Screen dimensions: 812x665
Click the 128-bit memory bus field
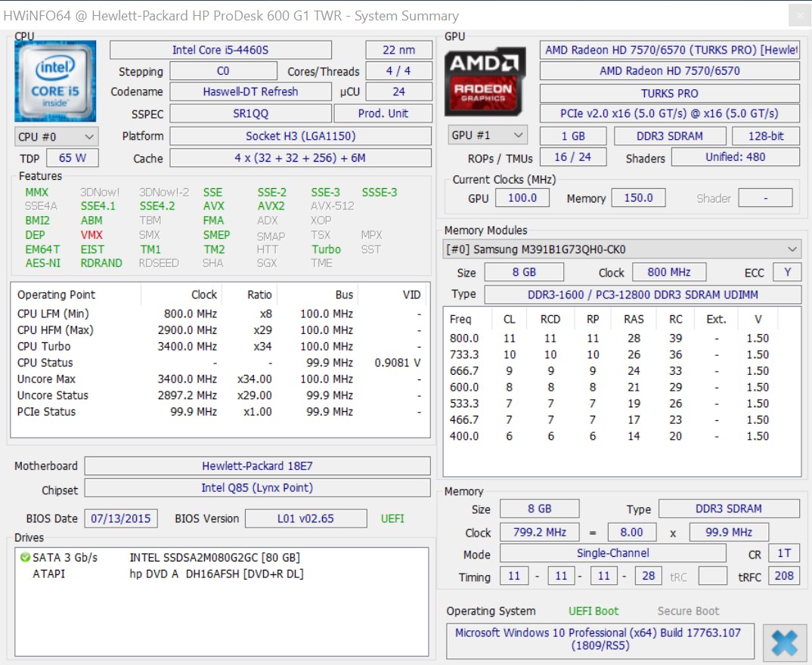[x=766, y=136]
